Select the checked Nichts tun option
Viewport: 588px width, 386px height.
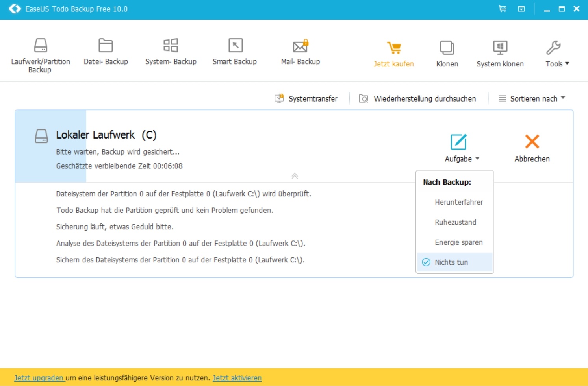click(x=451, y=262)
